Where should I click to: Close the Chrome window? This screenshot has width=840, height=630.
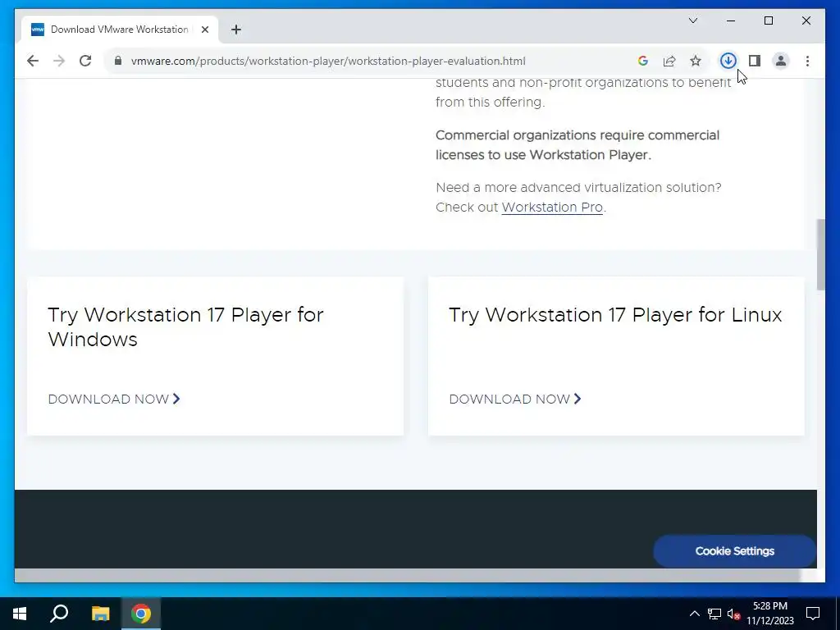pos(806,21)
